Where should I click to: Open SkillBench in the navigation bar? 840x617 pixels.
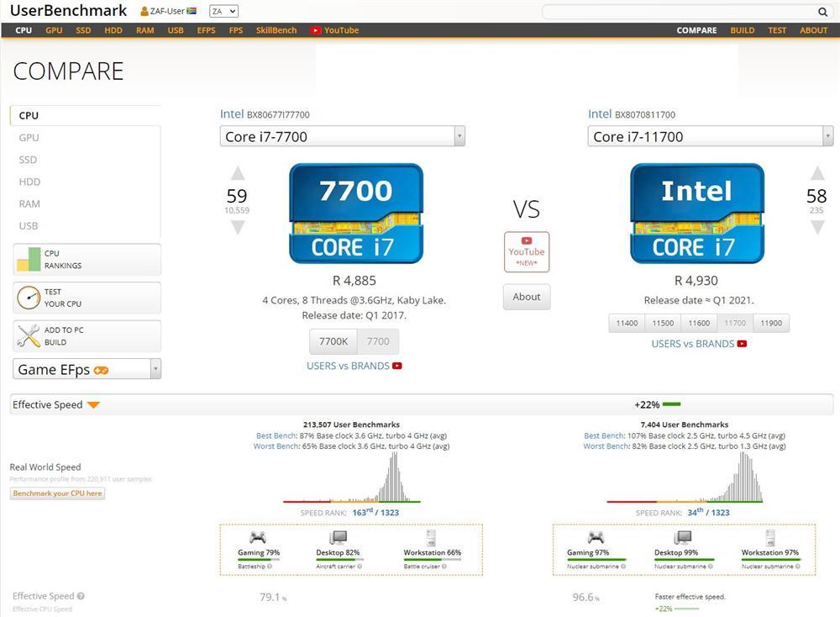pyautogui.click(x=276, y=30)
